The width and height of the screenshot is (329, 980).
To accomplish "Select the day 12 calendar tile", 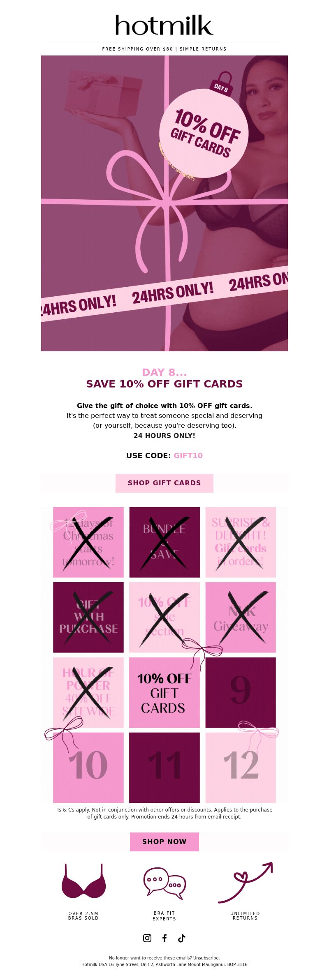I will [x=241, y=768].
